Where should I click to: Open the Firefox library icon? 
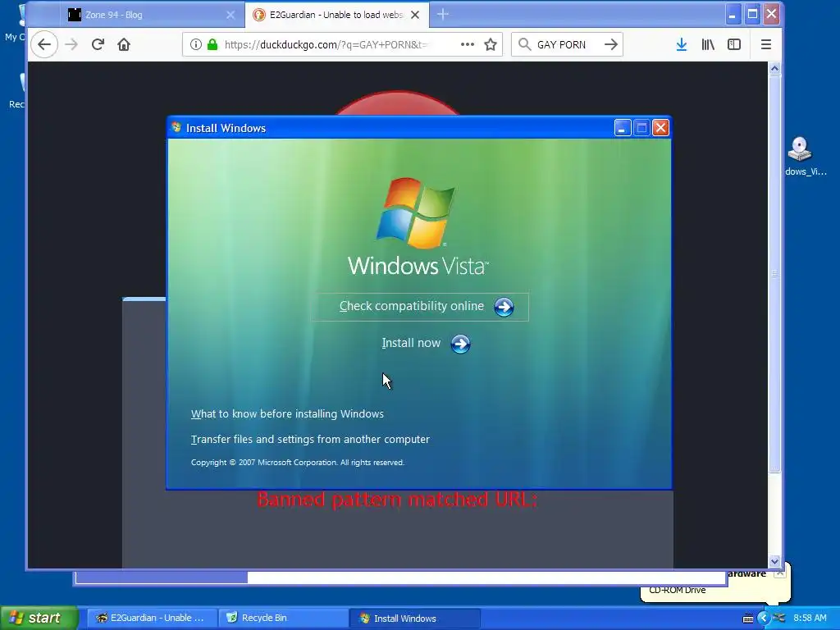(x=708, y=44)
